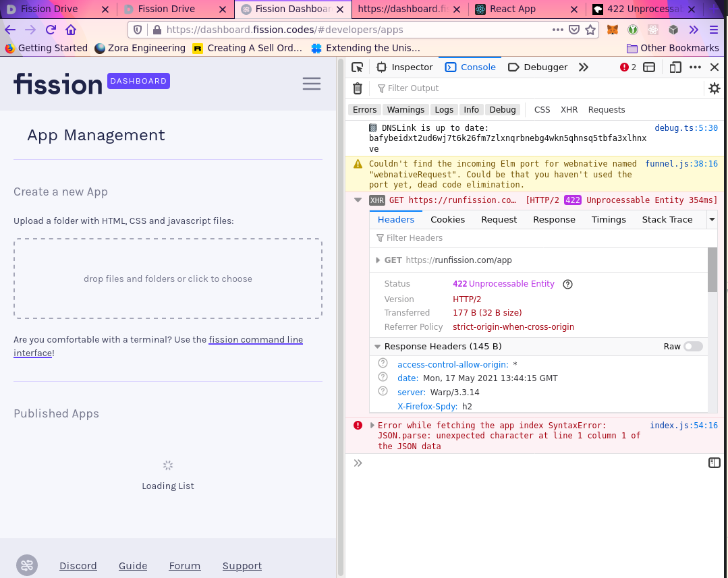The width and height of the screenshot is (728, 578).
Task: Toggle the CSS filter
Action: (x=542, y=109)
